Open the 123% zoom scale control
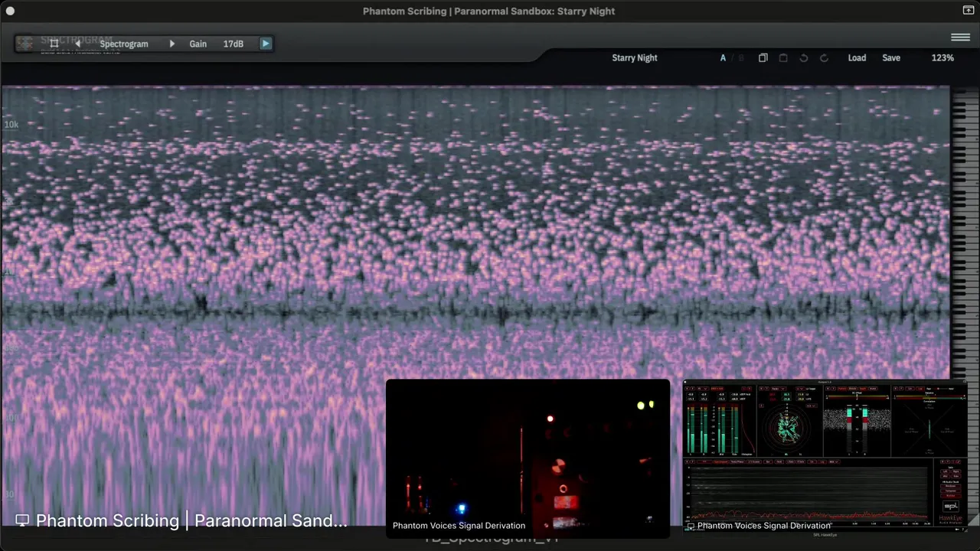The image size is (980, 551). 942,57
